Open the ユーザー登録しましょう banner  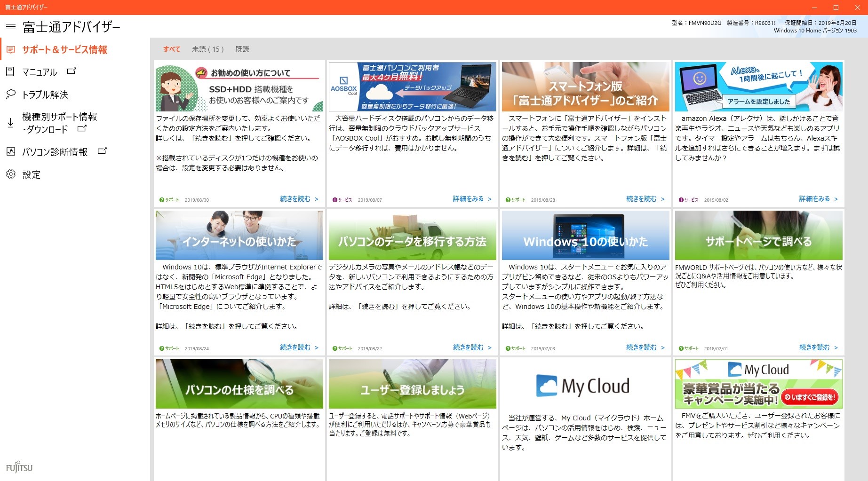click(x=413, y=384)
